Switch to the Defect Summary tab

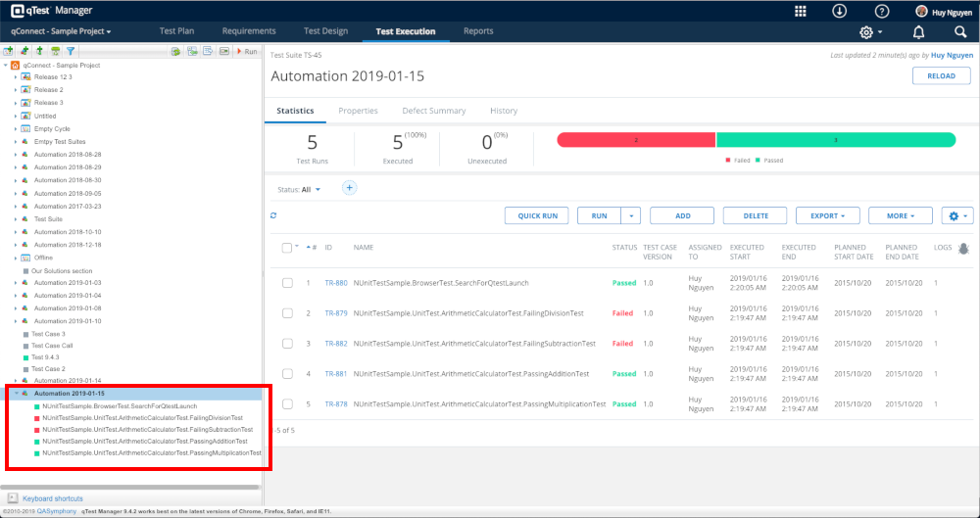point(434,111)
